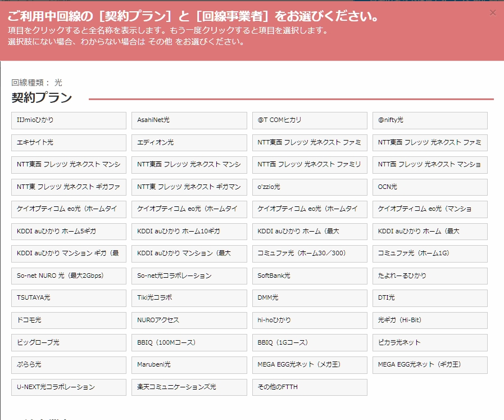Screen dimensions: 504x420
Task: Select ピカラ光ネット plan
Action: click(430, 342)
